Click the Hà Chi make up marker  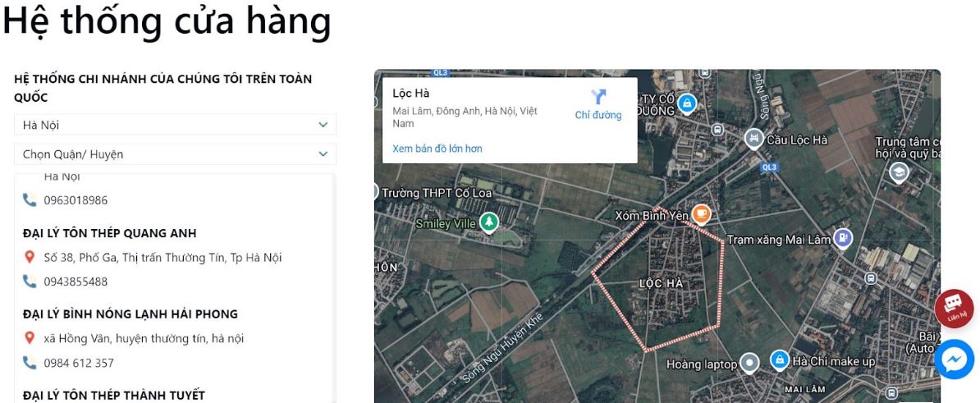pos(779,359)
